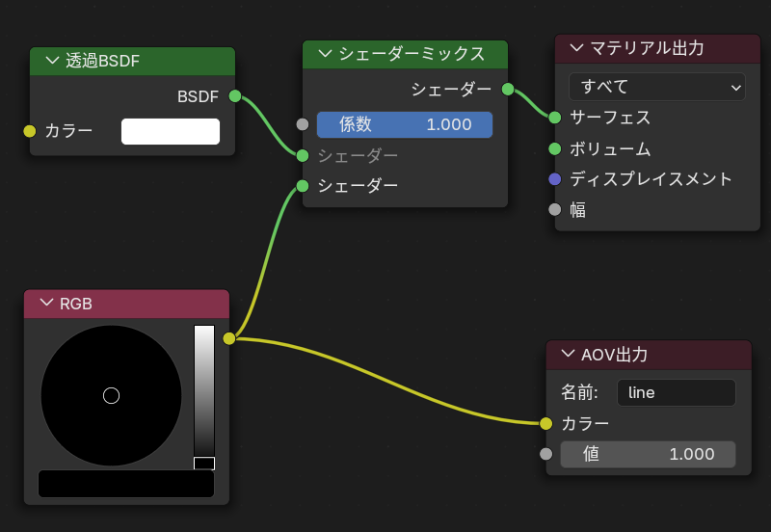Click the 幅 input socket on マテリアル出力
This screenshot has width=771, height=532.
[554, 209]
